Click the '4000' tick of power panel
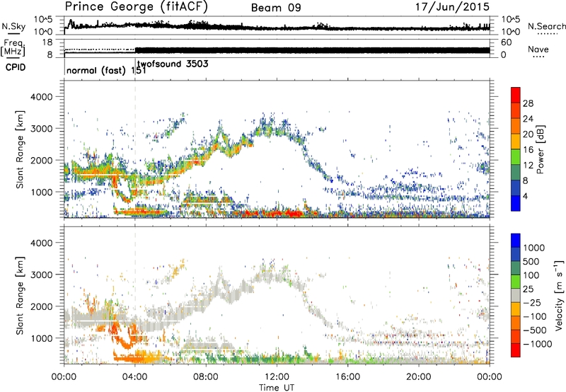Screen dimensions: 566x392 (41, 97)
